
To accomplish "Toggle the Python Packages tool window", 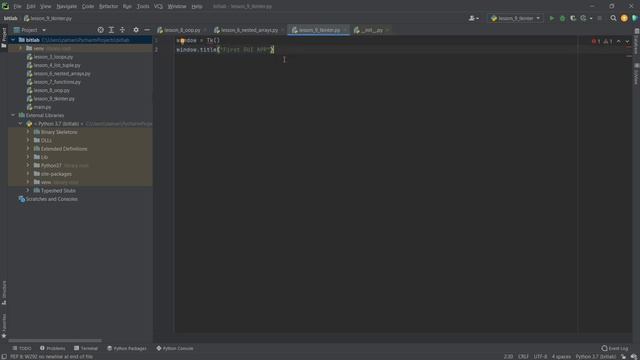I will (x=127, y=348).
